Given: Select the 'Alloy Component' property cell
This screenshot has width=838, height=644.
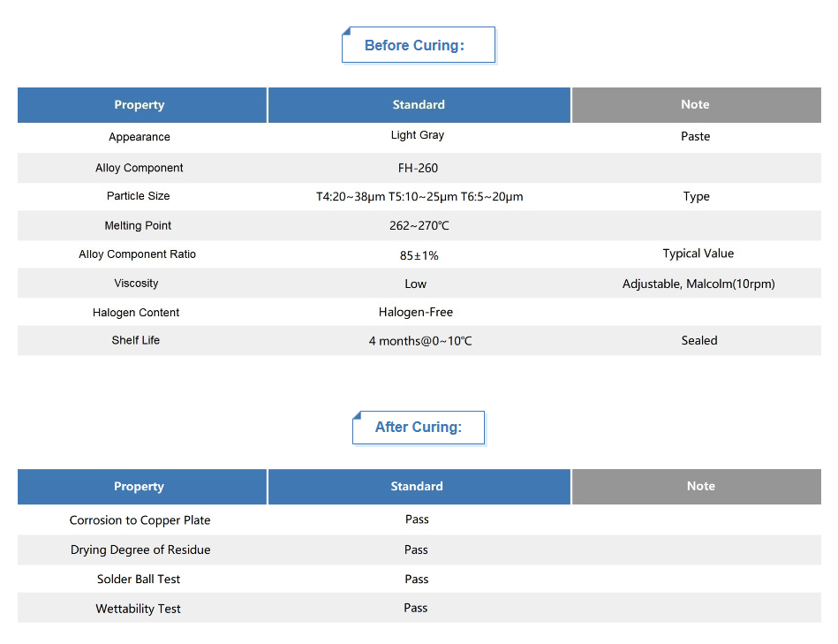Looking at the screenshot, I should [139, 168].
